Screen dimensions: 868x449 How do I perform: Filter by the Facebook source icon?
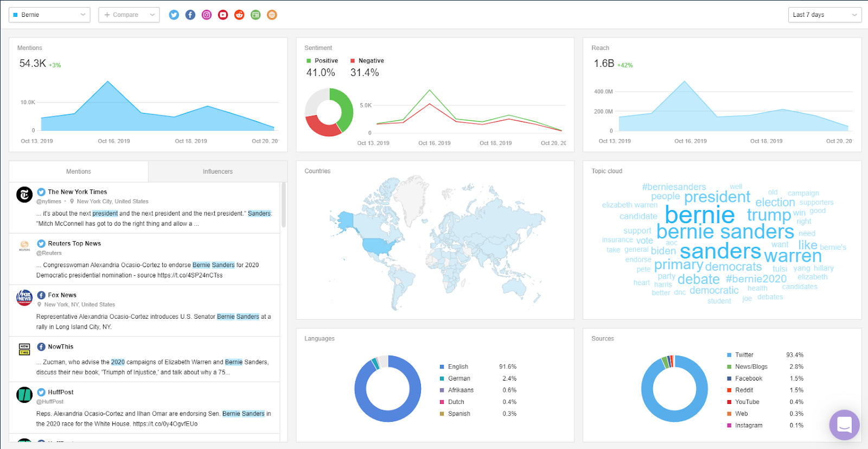[x=190, y=15]
